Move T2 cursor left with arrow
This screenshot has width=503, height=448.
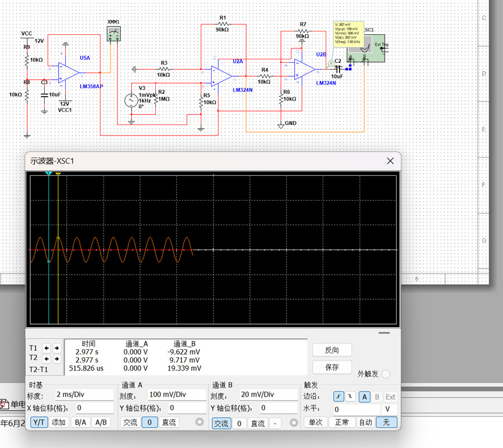pyautogui.click(x=47, y=359)
